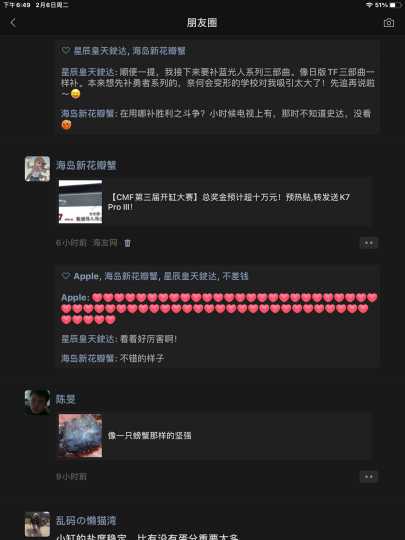Image resolution: width=405 pixels, height=540 pixels.
Task: Open 海岛新花螃蟹's profile avatar
Action: pyautogui.click(x=37, y=169)
